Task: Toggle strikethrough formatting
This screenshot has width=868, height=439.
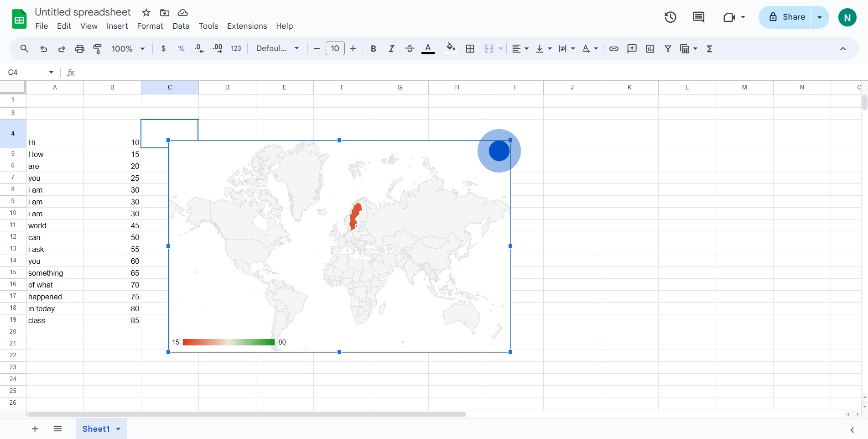Action: click(x=410, y=48)
